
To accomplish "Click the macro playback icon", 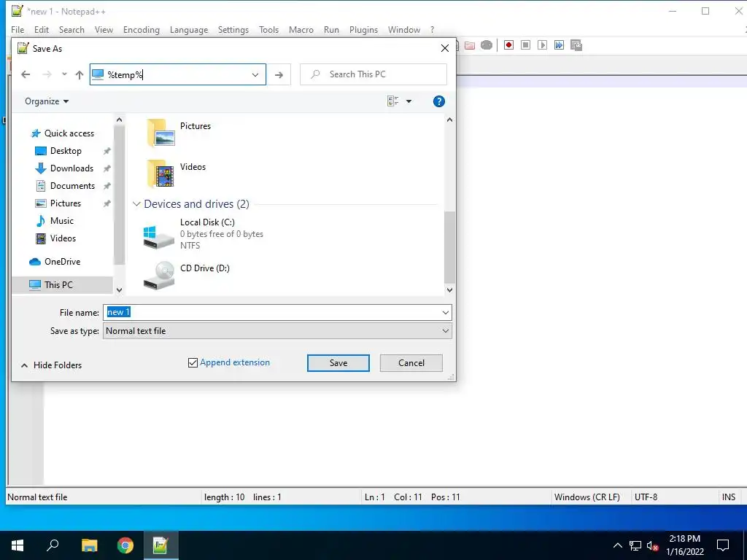I will coord(542,45).
